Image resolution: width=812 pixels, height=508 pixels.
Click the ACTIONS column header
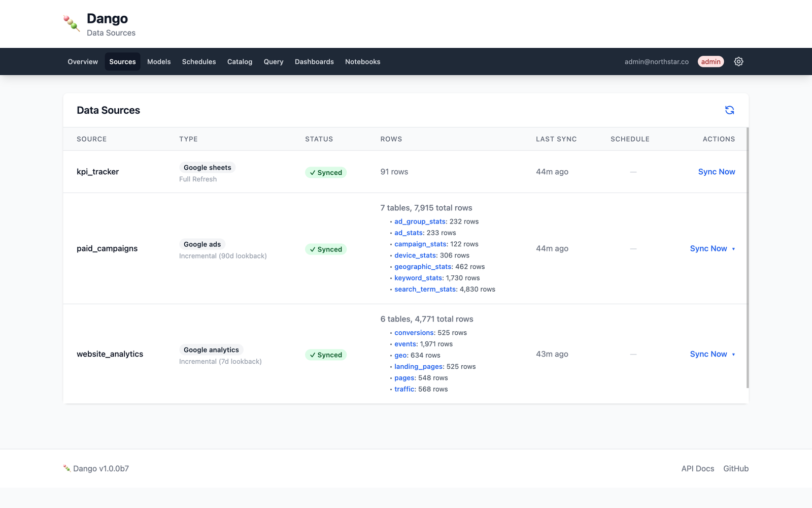719,139
